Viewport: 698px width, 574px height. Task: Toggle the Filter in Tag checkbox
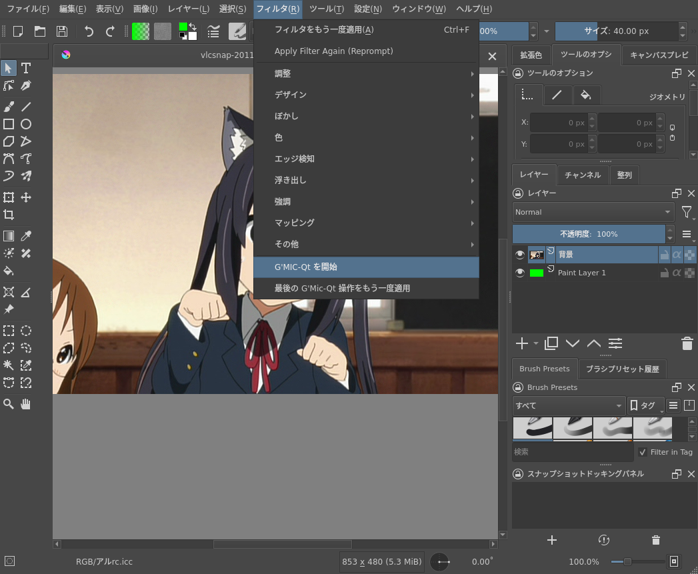pos(642,452)
